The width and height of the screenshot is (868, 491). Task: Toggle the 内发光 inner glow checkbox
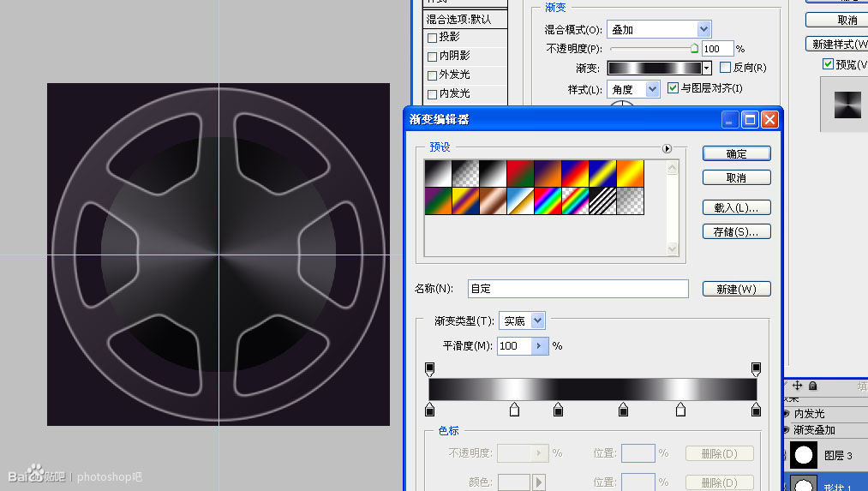tap(433, 94)
